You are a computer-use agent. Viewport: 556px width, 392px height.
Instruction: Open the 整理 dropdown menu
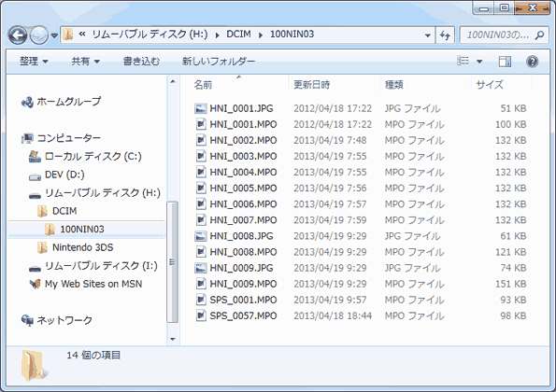34,62
